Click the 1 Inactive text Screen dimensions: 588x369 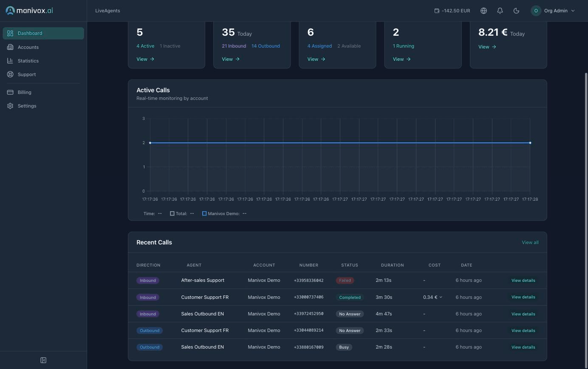pos(170,46)
